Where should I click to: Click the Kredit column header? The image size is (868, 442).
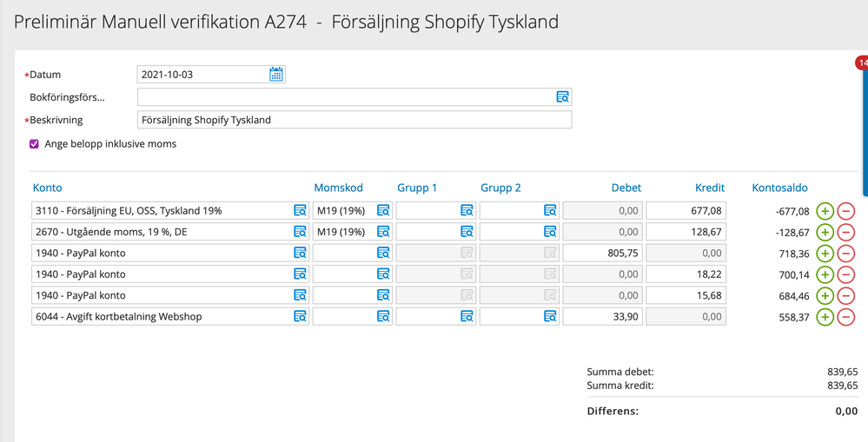pyautogui.click(x=709, y=188)
